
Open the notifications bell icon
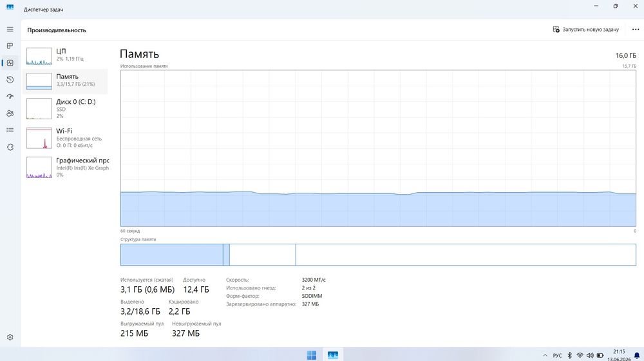637,355
